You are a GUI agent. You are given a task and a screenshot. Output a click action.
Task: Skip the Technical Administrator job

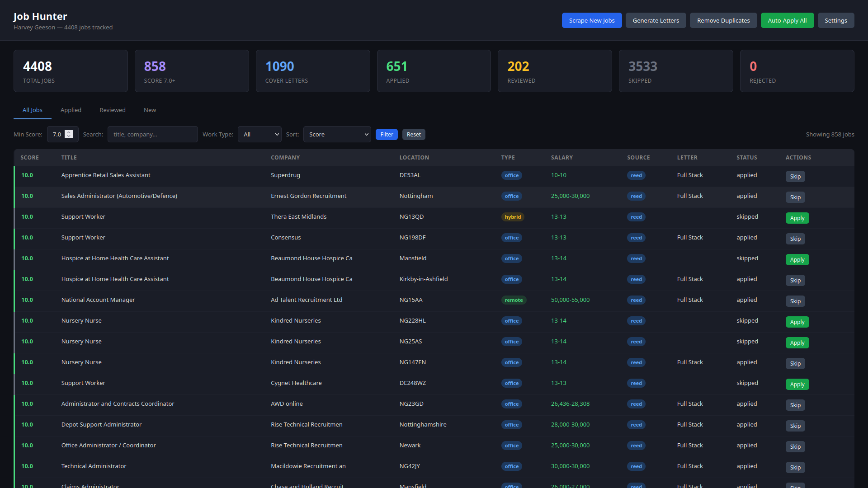click(x=795, y=467)
